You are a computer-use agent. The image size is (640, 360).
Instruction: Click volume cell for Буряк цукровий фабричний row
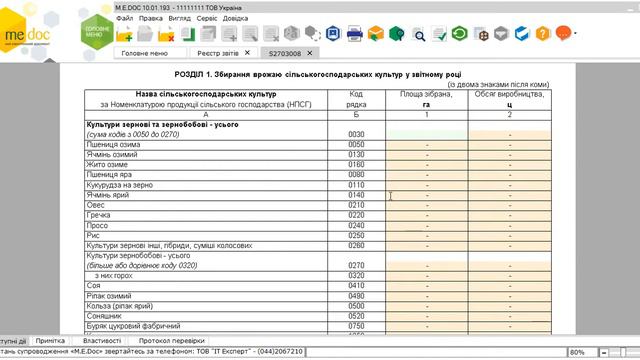[x=510, y=327]
